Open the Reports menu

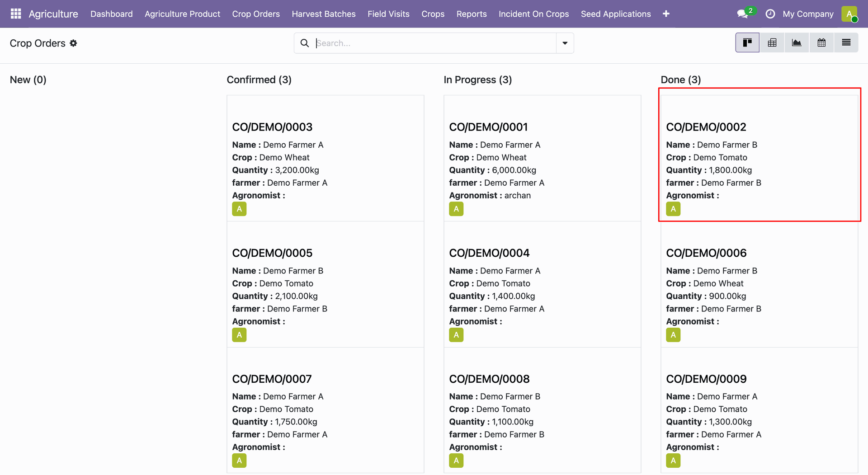(x=472, y=14)
